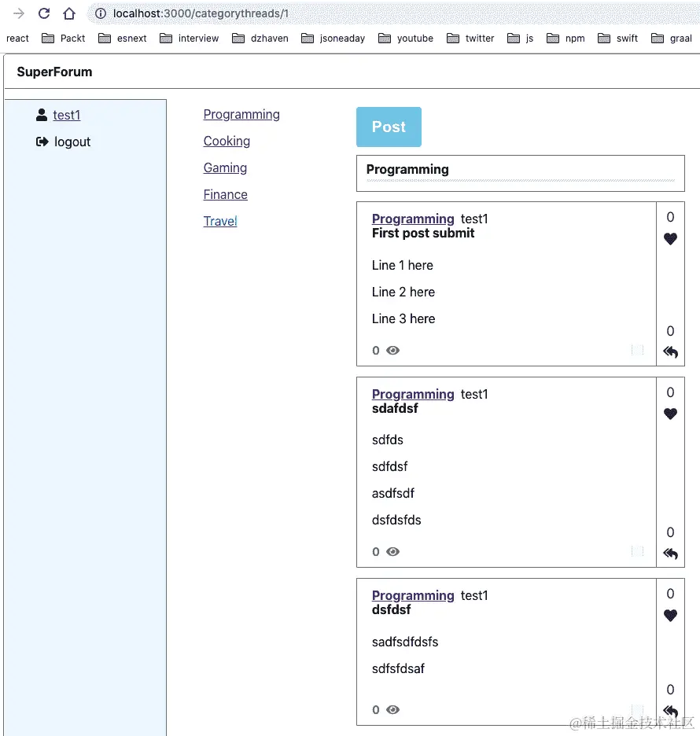Click views eye icon on First post submit
The image size is (700, 736).
pos(393,350)
